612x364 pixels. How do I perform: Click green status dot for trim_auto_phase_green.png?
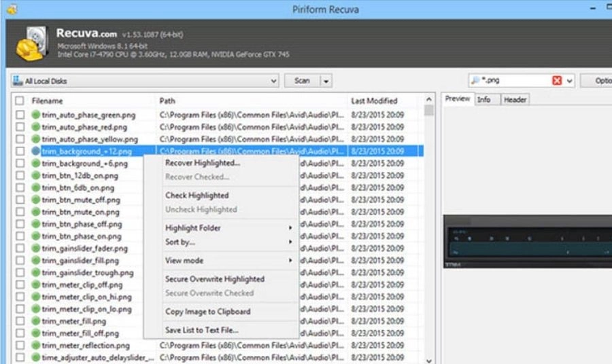pyautogui.click(x=36, y=115)
